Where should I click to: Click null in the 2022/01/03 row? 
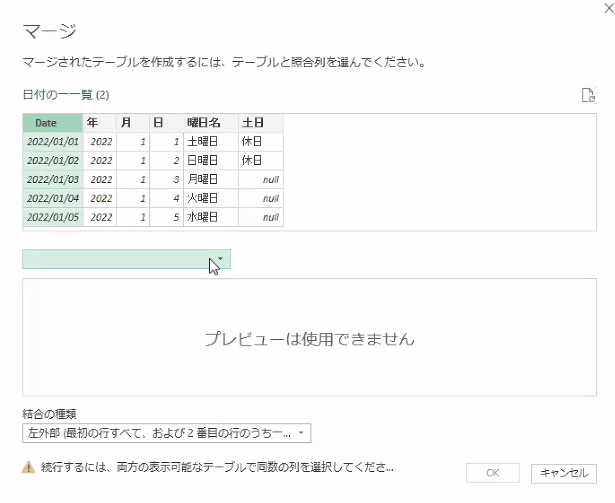pos(260,179)
